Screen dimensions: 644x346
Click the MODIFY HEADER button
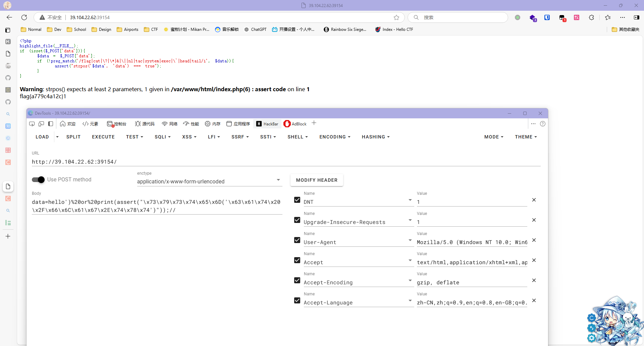317,180
